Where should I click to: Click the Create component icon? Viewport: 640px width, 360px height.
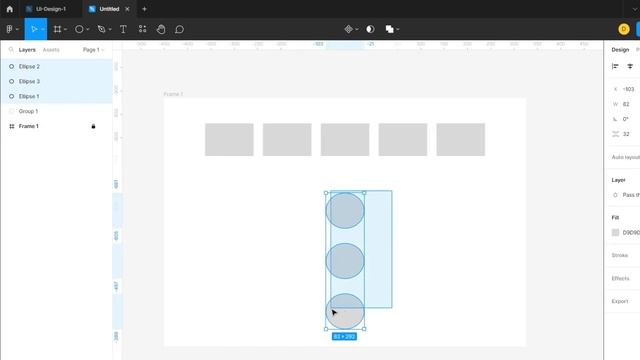pos(348,29)
